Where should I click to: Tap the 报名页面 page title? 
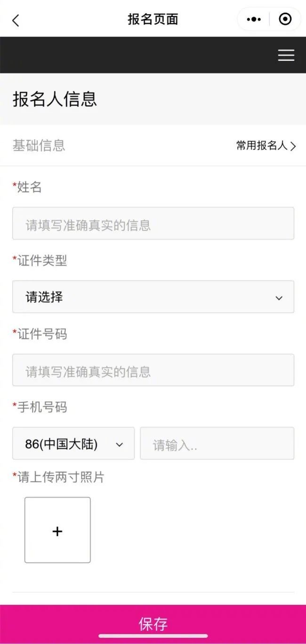click(153, 19)
